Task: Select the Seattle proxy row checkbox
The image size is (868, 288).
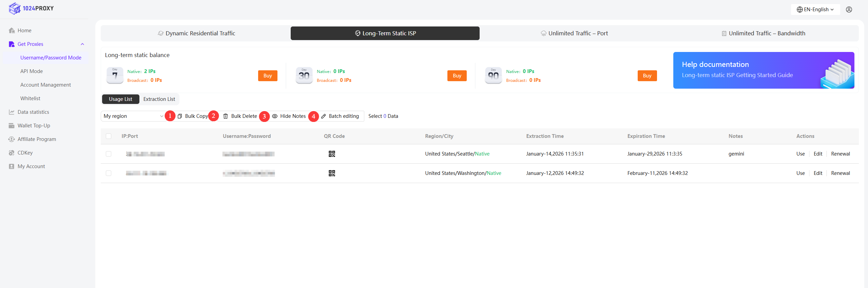Action: tap(109, 154)
